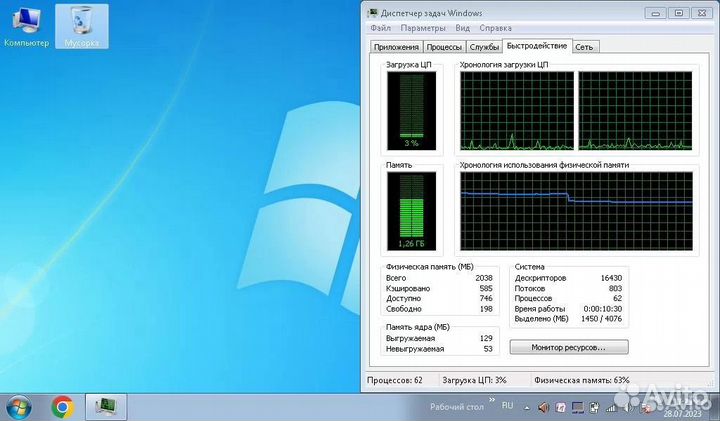The width and height of the screenshot is (720, 421).
Task: Click the RU language indicator
Action: pos(507,405)
